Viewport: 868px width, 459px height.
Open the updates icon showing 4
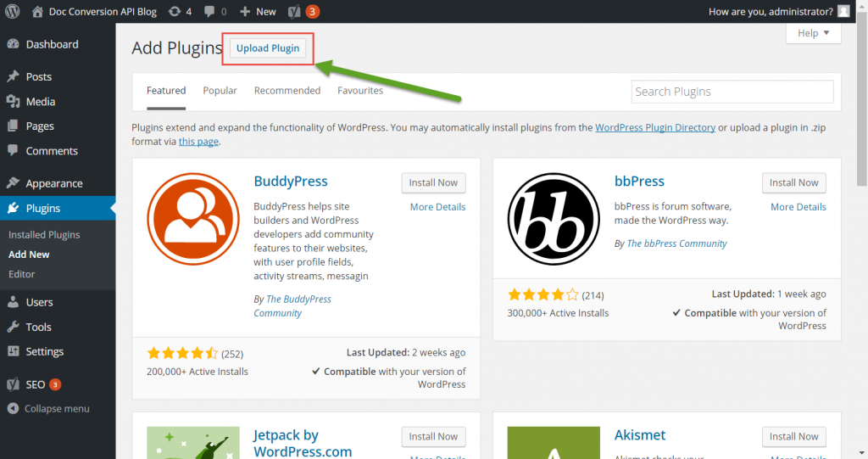pyautogui.click(x=175, y=11)
